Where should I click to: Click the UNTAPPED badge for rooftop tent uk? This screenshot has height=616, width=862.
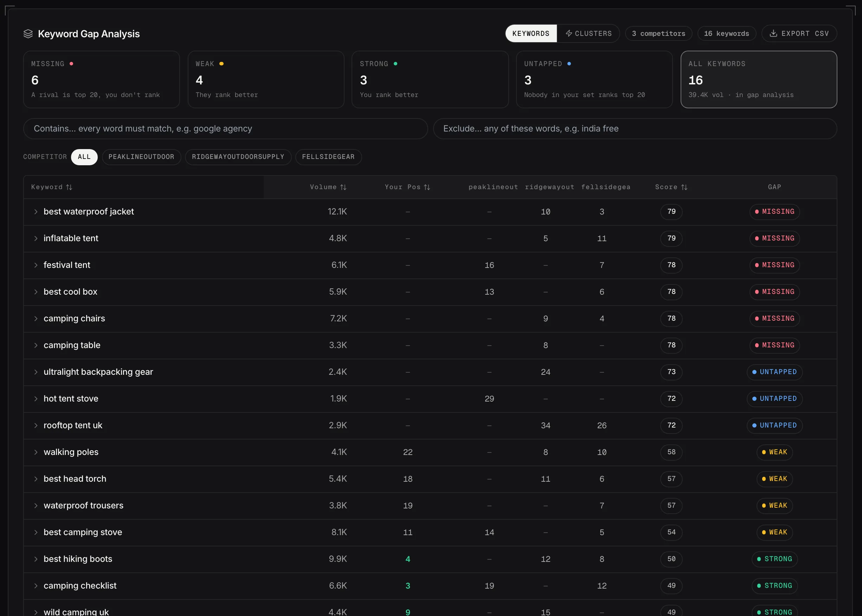(x=774, y=425)
